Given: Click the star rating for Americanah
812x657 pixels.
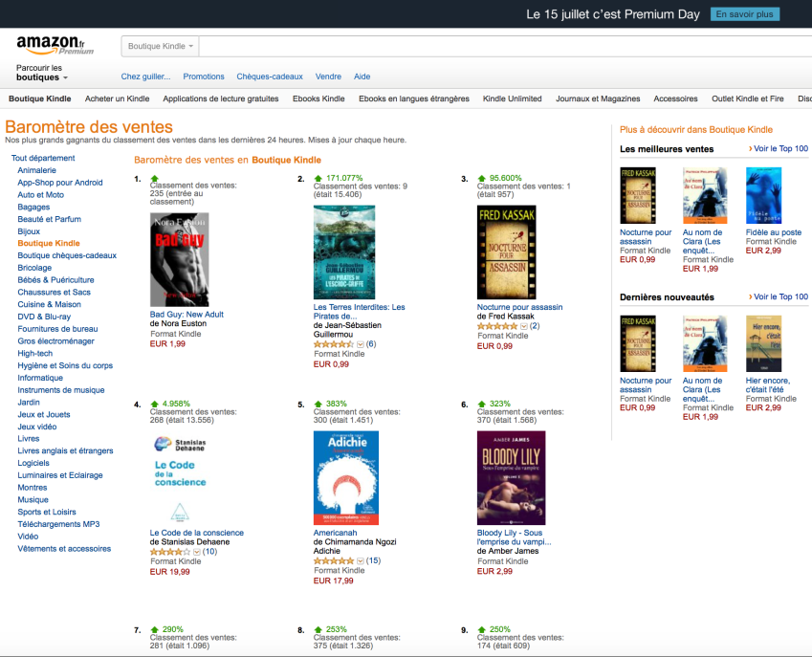Looking at the screenshot, I should click(334, 560).
